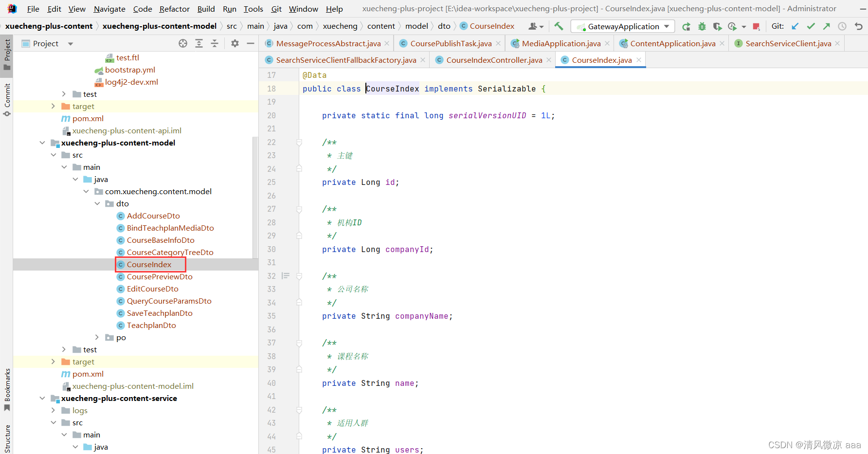
Task: Click the gutter icon on line 32
Action: (x=286, y=276)
